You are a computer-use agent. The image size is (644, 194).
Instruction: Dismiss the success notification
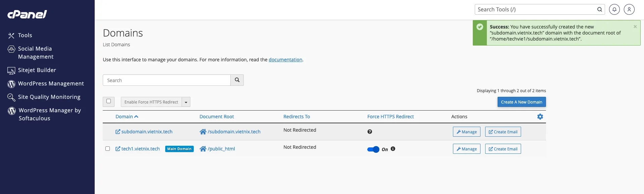pyautogui.click(x=635, y=26)
